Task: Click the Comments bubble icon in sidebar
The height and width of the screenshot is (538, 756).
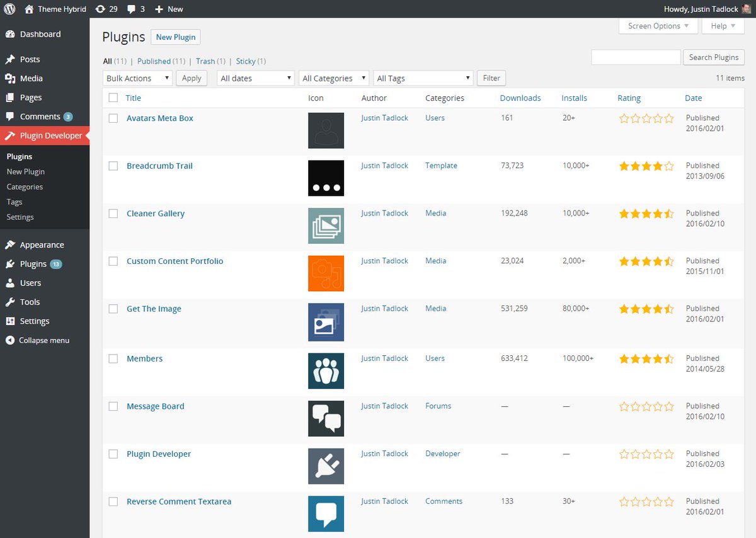Action: [10, 117]
